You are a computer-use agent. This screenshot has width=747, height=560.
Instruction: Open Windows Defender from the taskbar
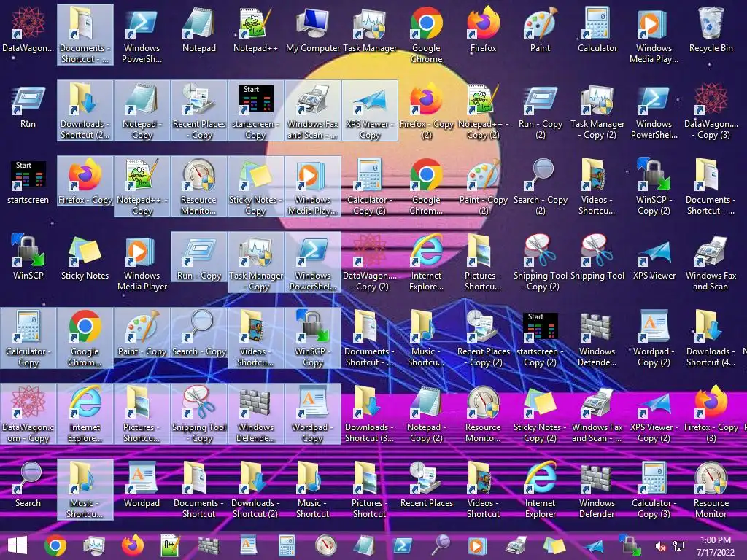208,545
